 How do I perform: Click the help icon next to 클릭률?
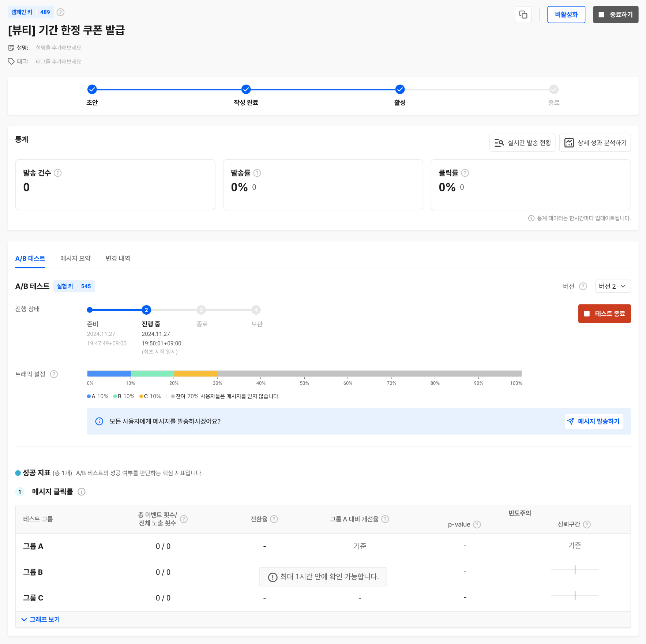[x=465, y=173]
